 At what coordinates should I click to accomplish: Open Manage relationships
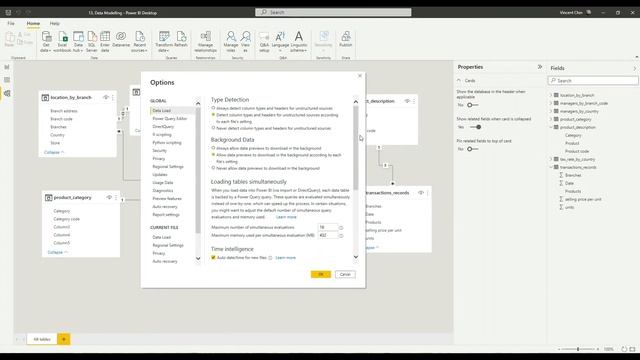(x=205, y=42)
